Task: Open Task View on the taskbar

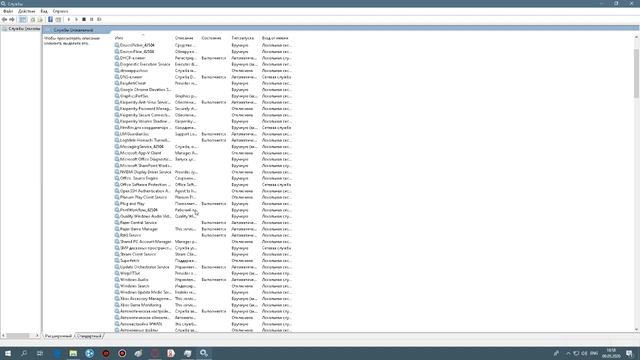Action: coord(40,353)
